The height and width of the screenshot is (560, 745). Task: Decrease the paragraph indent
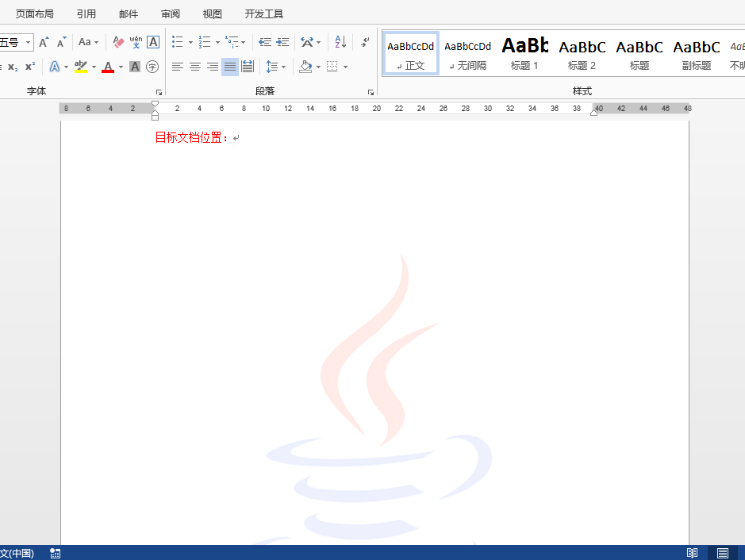click(265, 42)
